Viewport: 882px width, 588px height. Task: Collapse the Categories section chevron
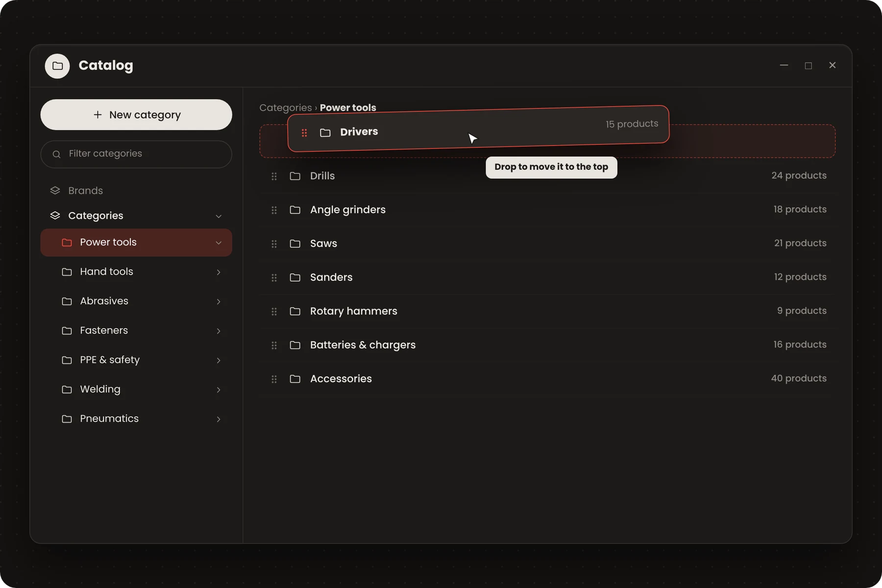(x=219, y=216)
